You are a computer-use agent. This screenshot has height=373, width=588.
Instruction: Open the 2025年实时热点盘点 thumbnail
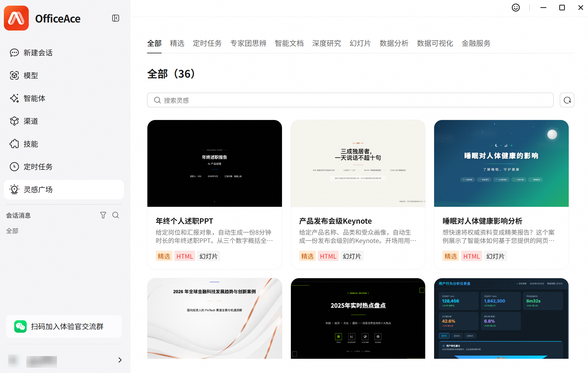358,318
